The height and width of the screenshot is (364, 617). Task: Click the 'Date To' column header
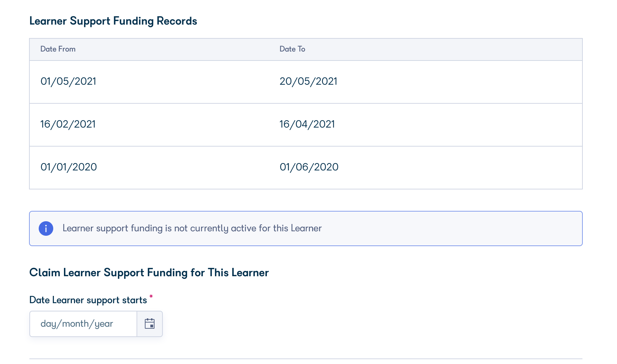[292, 49]
